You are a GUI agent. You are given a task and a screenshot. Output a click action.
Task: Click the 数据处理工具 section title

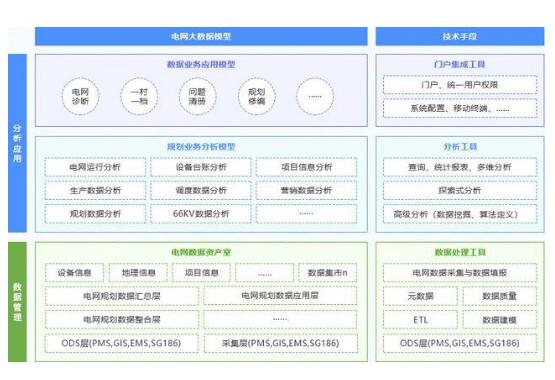pyautogui.click(x=460, y=252)
